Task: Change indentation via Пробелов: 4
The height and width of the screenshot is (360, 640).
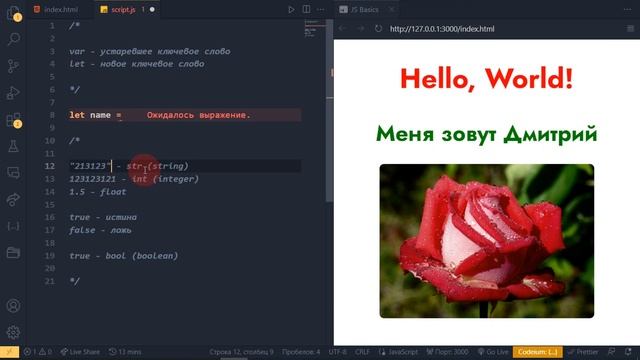Action: tap(301, 352)
